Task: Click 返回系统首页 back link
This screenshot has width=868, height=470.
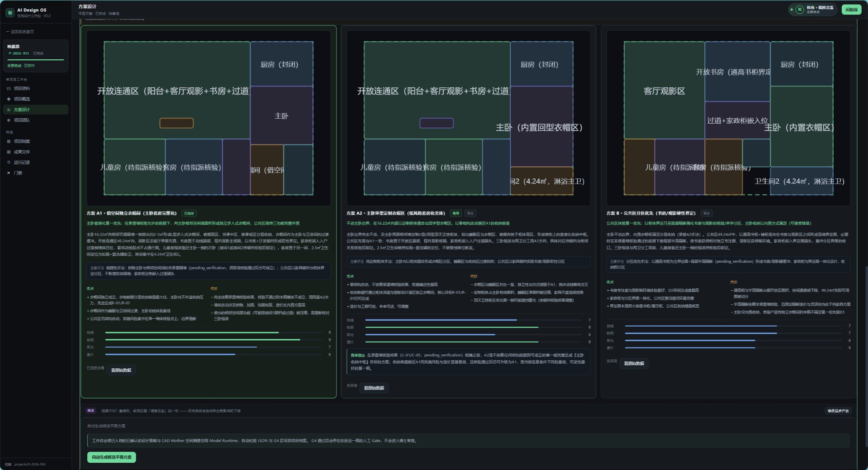Action: pyautogui.click(x=20, y=32)
